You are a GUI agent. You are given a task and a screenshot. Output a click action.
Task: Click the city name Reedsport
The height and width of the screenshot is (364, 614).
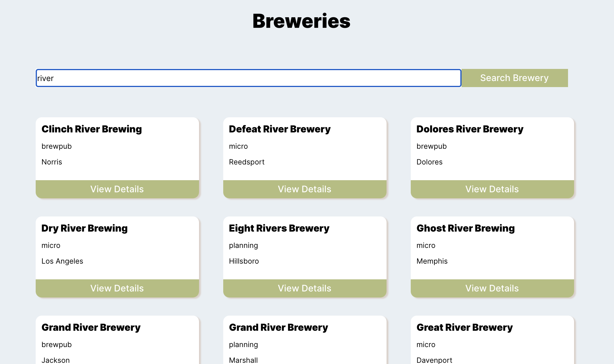247,162
